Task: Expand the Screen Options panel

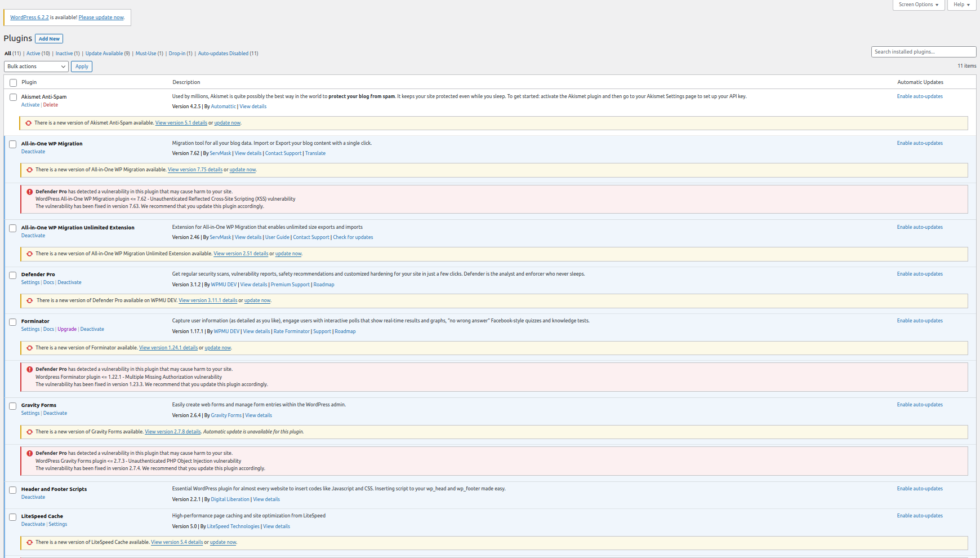Action: pos(918,5)
